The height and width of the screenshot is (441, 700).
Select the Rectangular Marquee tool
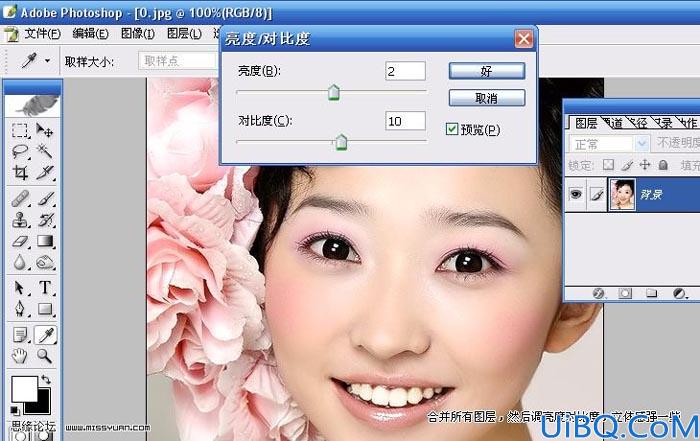(20, 130)
